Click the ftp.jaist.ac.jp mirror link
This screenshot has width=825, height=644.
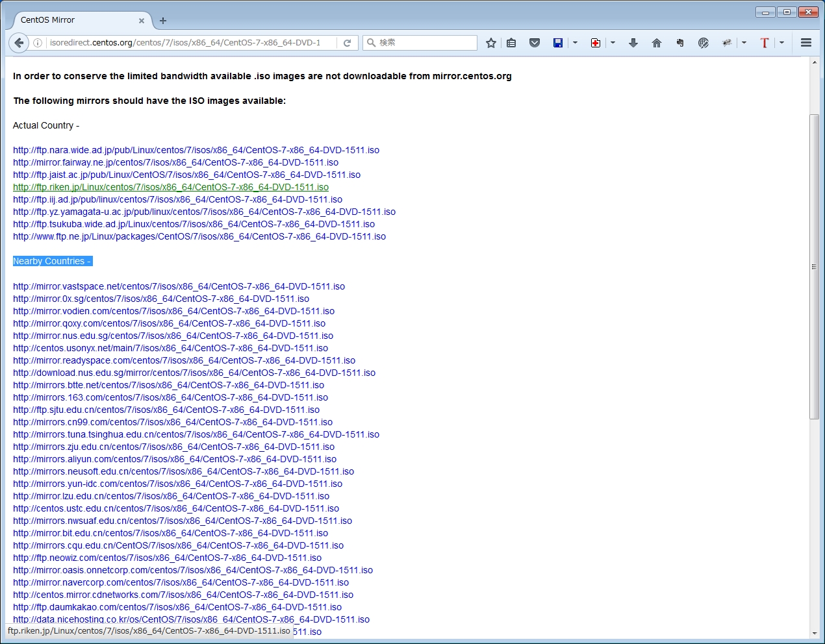click(x=186, y=175)
